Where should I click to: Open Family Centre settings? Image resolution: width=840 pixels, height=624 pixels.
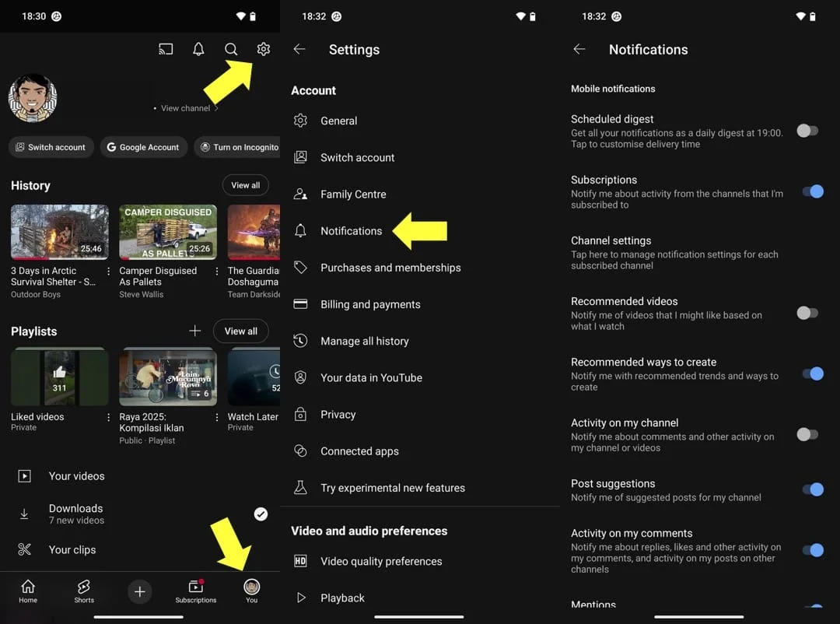pos(420,194)
